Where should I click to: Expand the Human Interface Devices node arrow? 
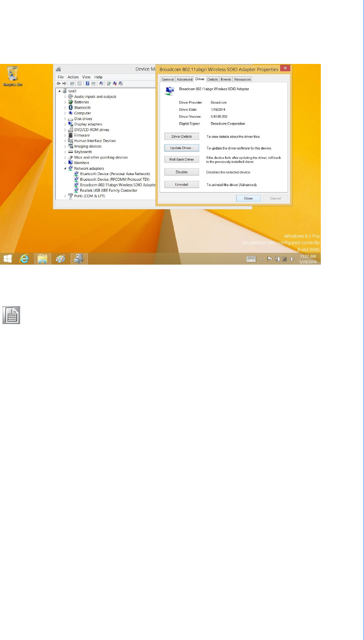click(x=65, y=141)
